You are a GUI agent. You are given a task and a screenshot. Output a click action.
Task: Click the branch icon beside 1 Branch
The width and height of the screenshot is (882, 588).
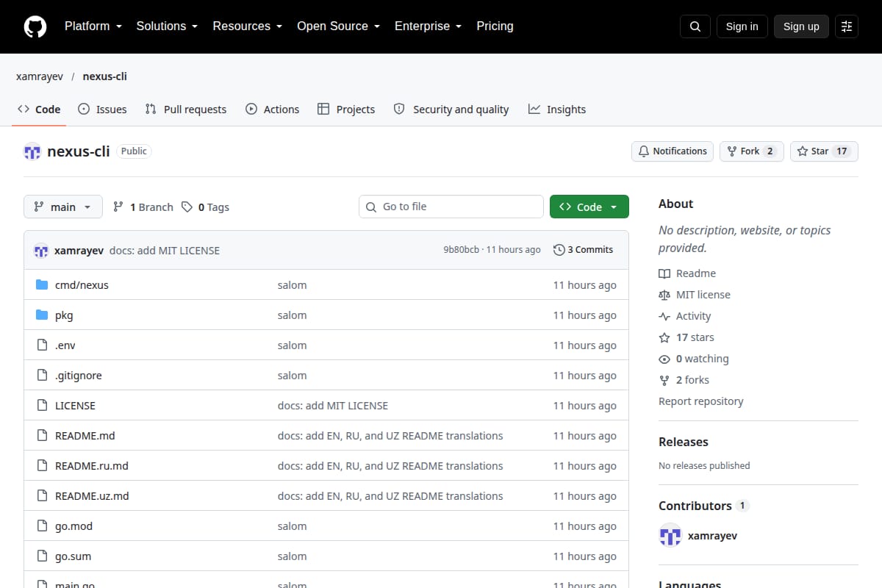coord(118,207)
